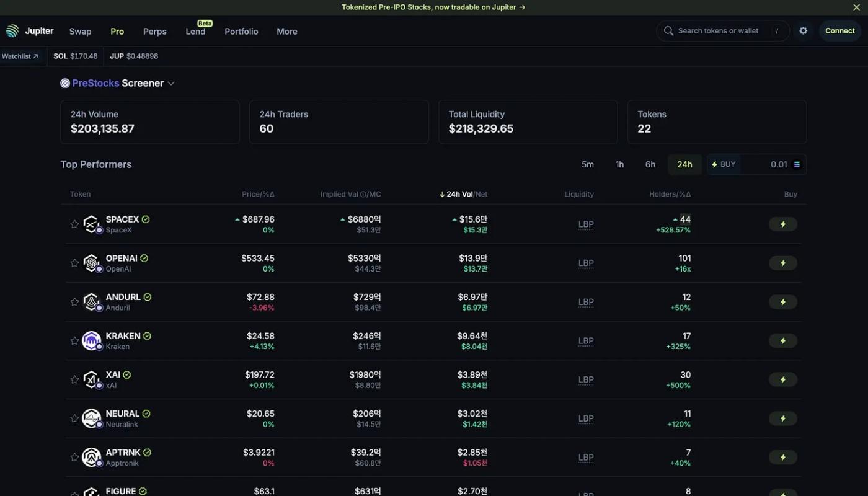
Task: Open the settings gear icon
Action: click(804, 31)
